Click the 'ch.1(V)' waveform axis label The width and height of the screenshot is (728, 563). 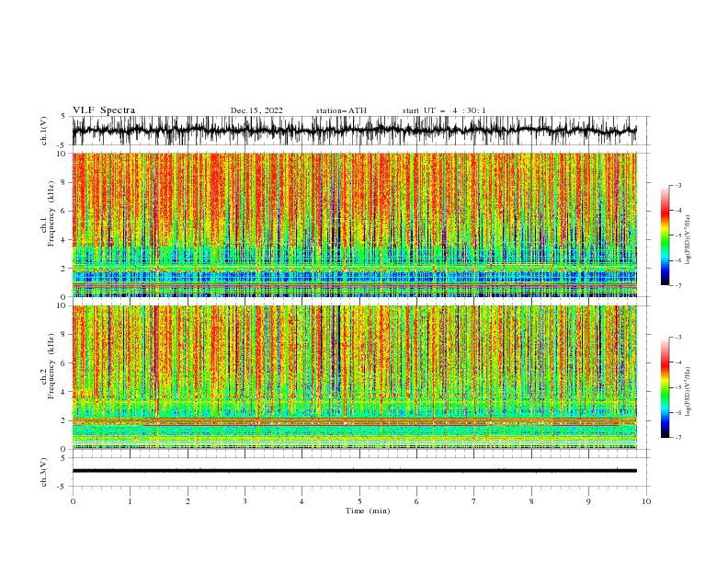pyautogui.click(x=44, y=131)
